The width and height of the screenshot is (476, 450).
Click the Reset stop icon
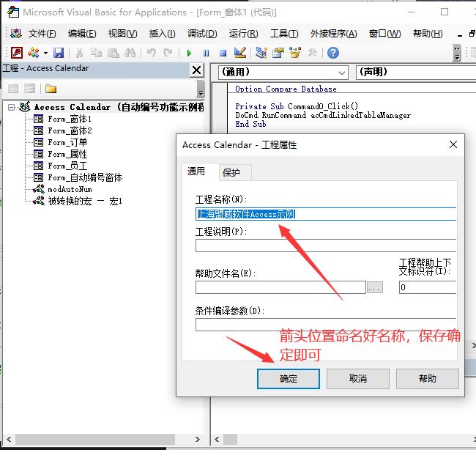[x=223, y=54]
